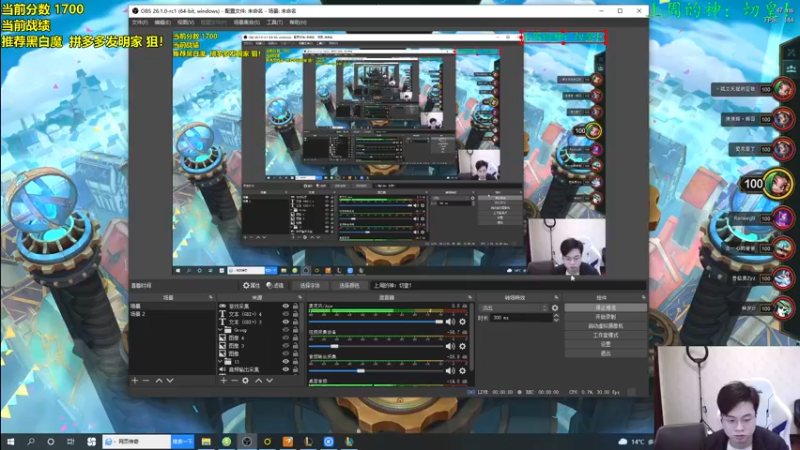Open taskbar search magnifier
The image size is (800, 450).
click(31, 441)
